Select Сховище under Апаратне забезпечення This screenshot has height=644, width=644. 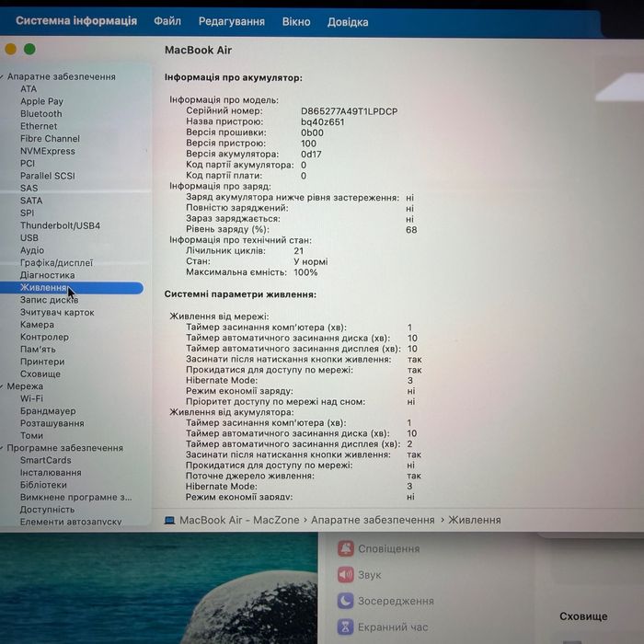(x=40, y=374)
